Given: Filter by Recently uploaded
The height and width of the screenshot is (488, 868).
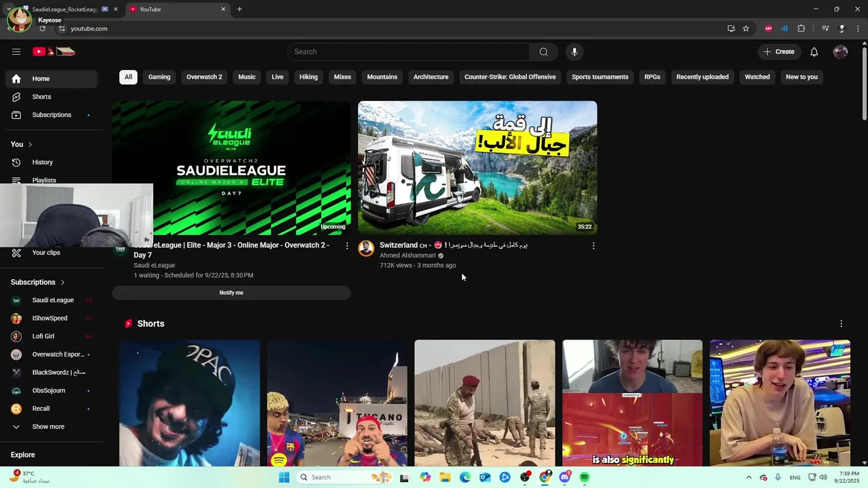Looking at the screenshot, I should pos(703,77).
